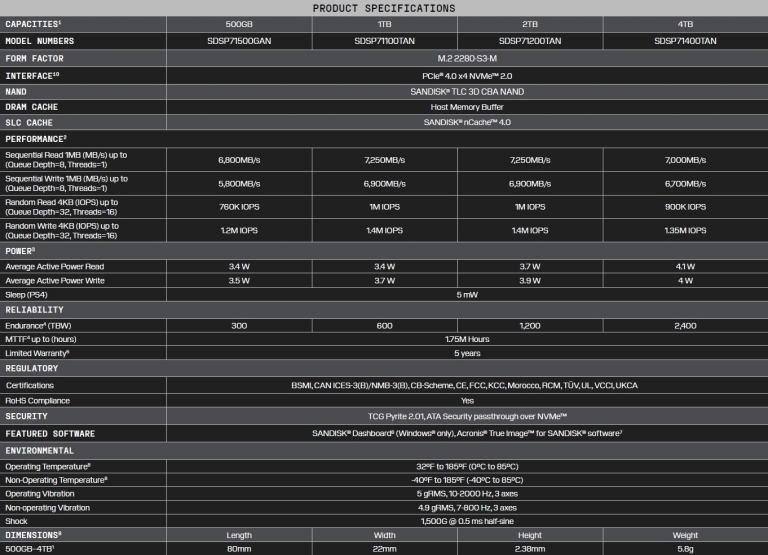This screenshot has height=555, width=768.
Task: Click the Product Specifications title
Action: tap(384, 8)
